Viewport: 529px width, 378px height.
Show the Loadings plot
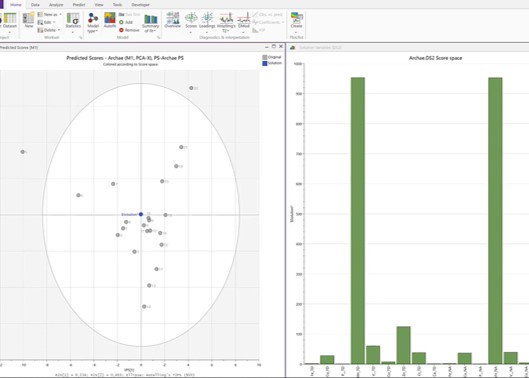pos(207,20)
